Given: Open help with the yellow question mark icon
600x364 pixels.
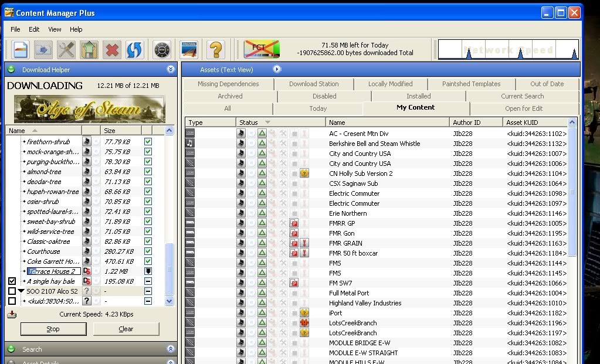Looking at the screenshot, I should point(216,50).
